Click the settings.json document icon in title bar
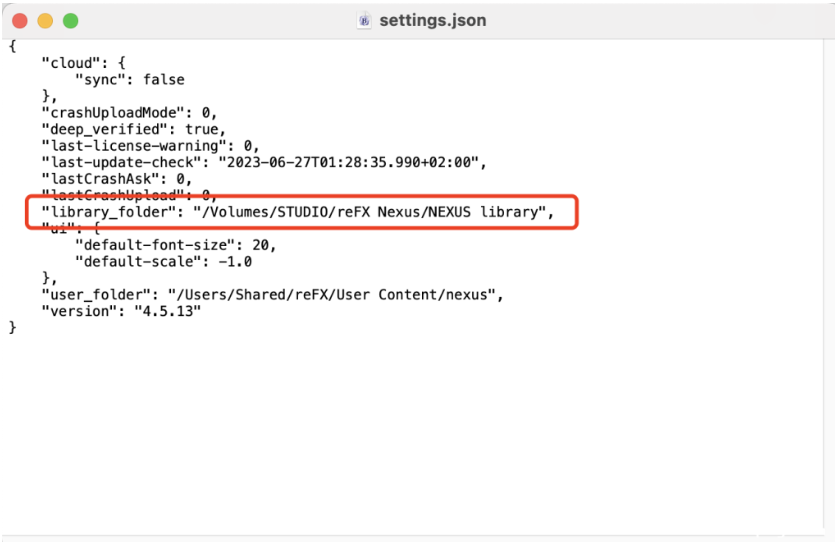This screenshot has height=542, width=835. coord(364,20)
